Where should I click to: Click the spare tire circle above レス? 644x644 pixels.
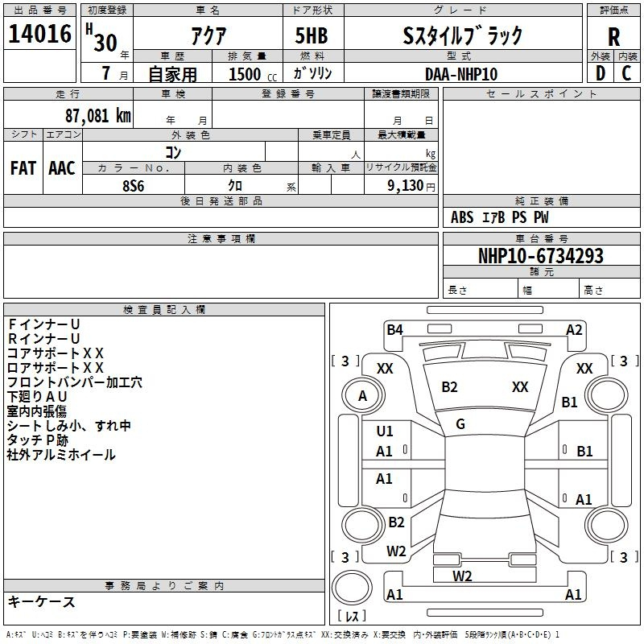coord(352,588)
